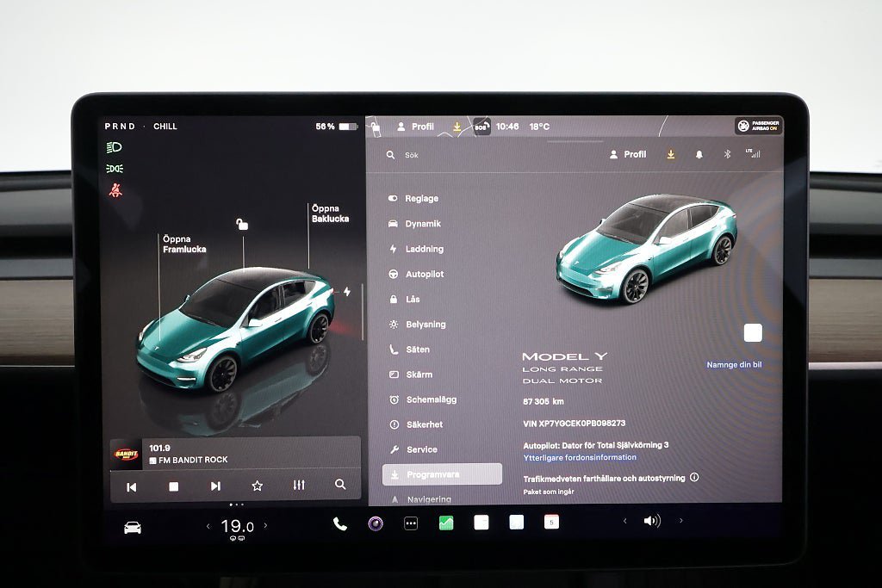Open the Autopilot settings menu

click(x=417, y=275)
